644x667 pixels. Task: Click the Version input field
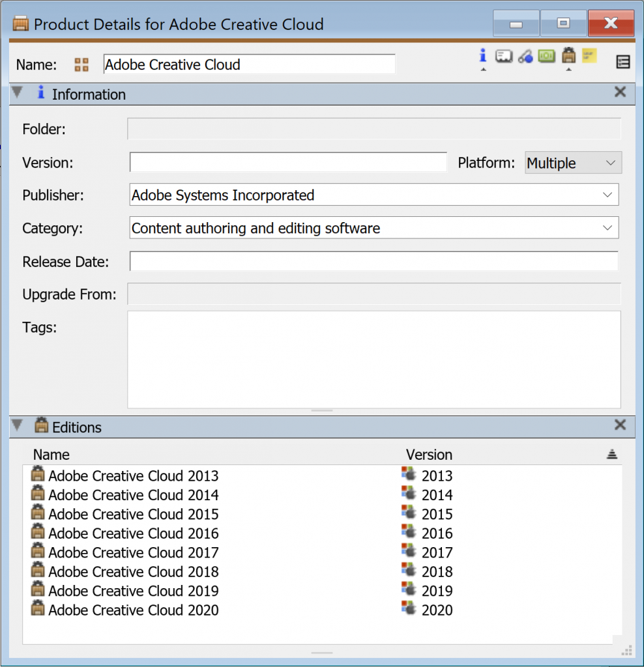(288, 162)
